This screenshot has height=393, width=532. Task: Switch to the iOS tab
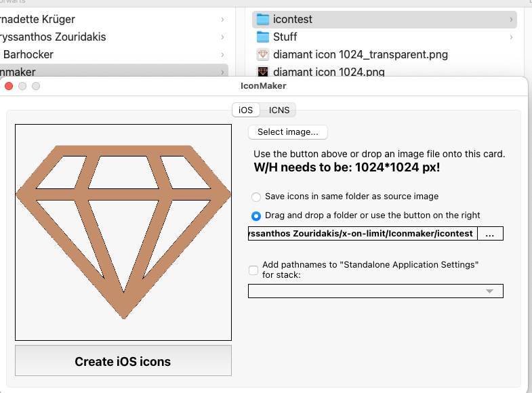(x=245, y=110)
